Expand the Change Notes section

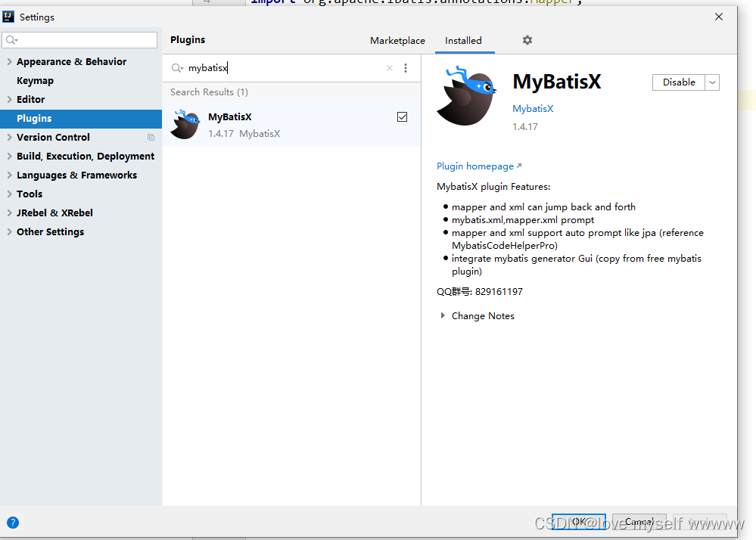tap(443, 316)
